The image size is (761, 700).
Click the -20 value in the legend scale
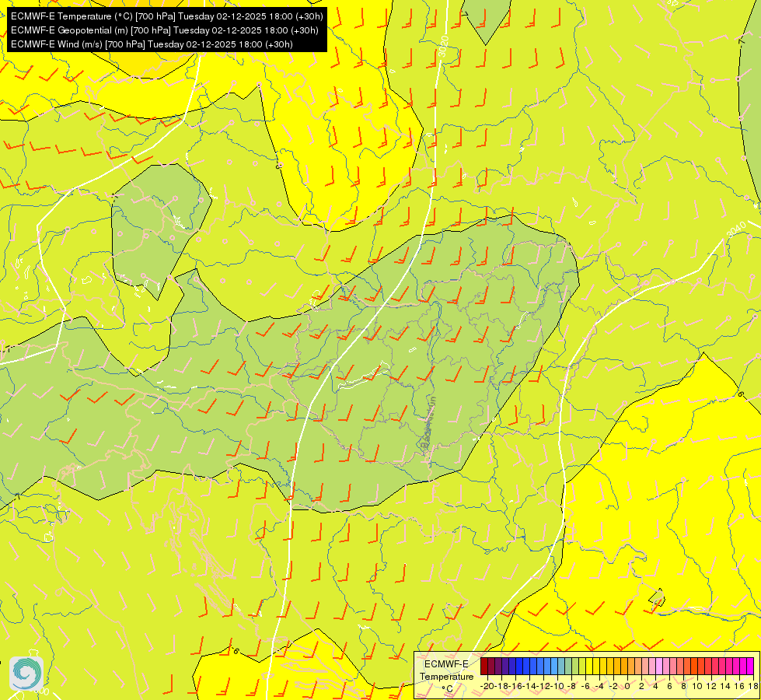tap(487, 687)
